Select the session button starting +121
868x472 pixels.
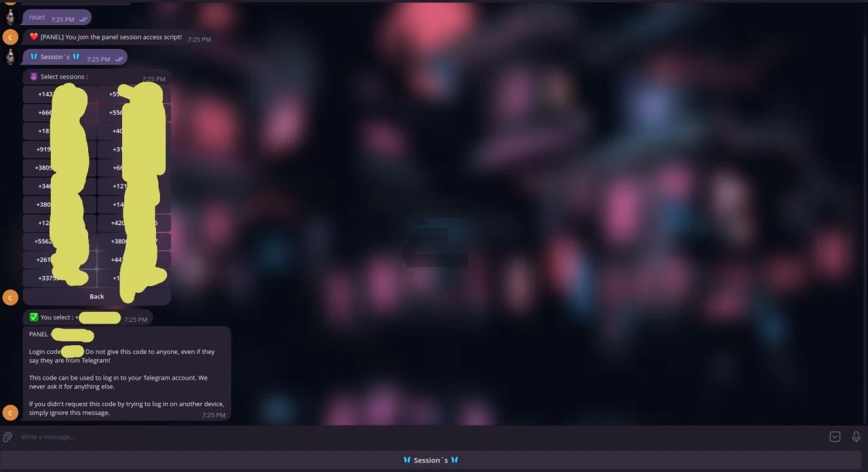134,186
